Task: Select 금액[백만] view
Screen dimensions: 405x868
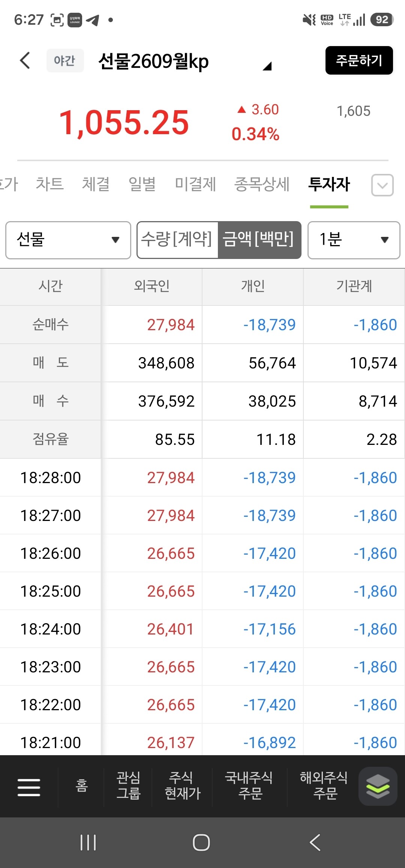Action: coord(259,240)
